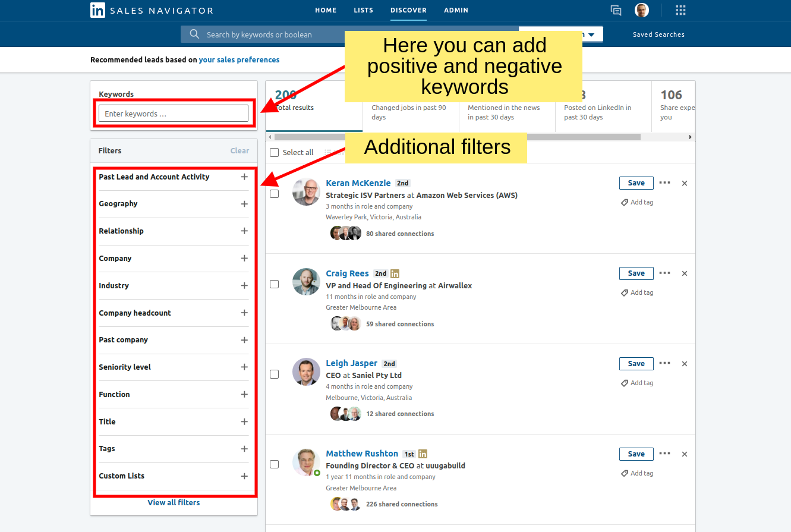
Task: Open the profile avatar menu
Action: pos(642,10)
